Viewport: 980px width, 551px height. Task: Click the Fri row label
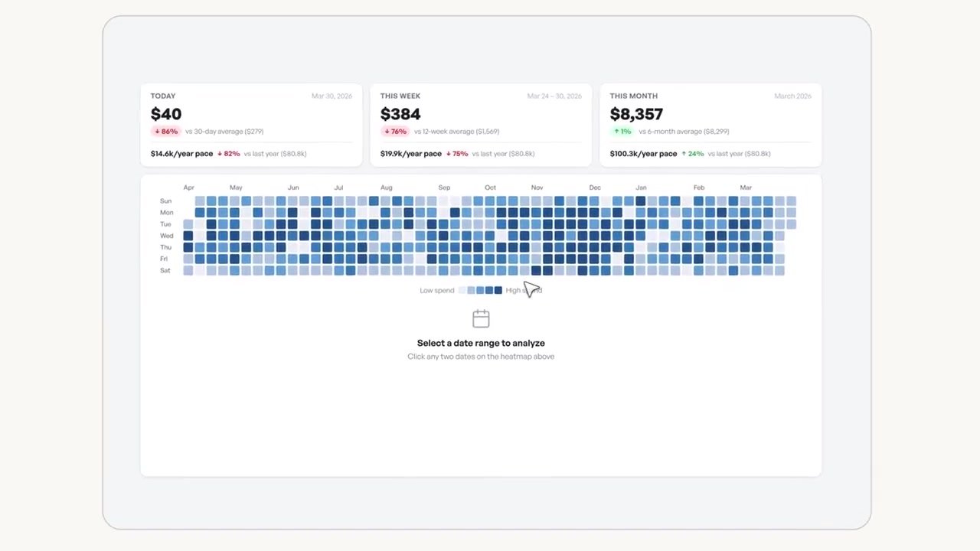tap(164, 259)
